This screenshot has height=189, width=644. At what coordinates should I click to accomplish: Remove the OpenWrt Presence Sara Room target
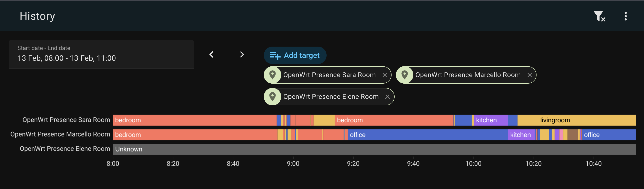385,75
